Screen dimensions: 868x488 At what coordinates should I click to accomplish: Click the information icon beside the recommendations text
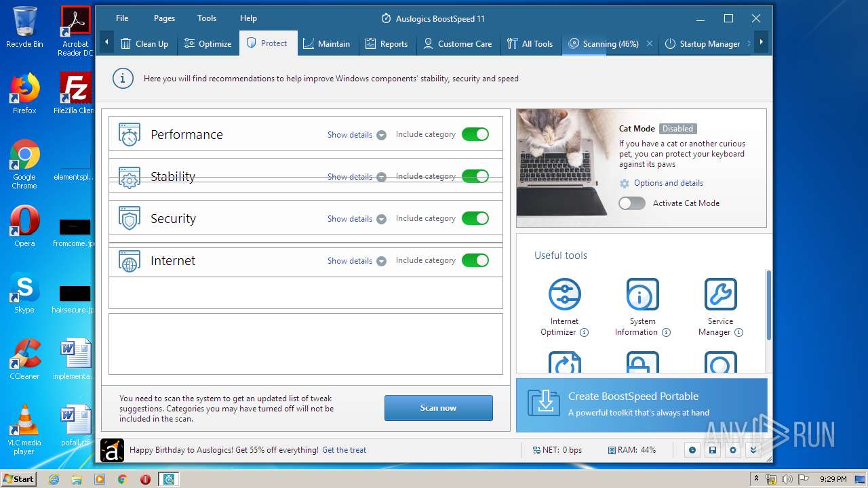pos(122,79)
